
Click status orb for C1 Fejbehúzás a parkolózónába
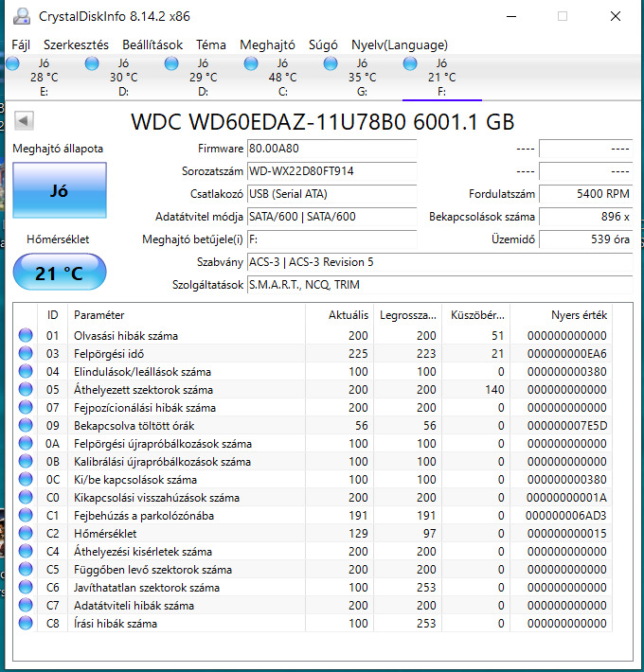click(26, 515)
